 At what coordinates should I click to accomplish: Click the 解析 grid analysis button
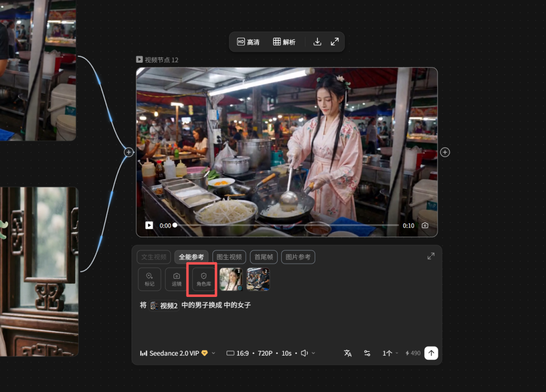pyautogui.click(x=284, y=42)
